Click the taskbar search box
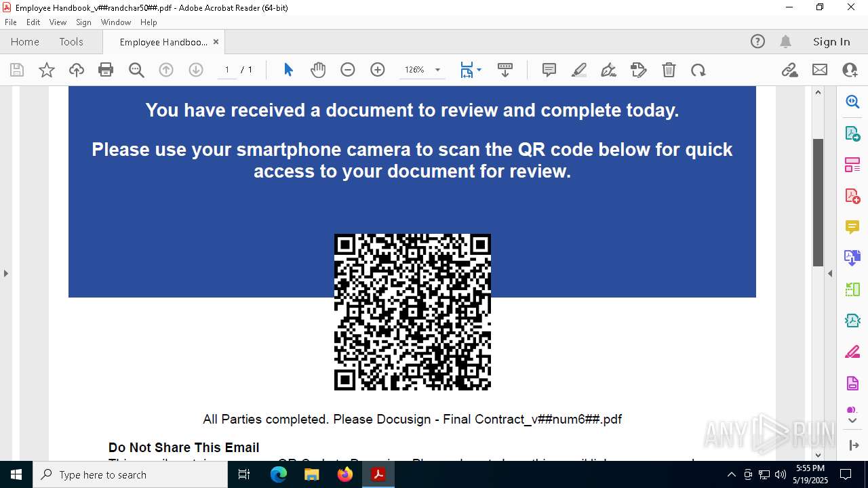Screen dimensions: 868x488 click(130, 474)
